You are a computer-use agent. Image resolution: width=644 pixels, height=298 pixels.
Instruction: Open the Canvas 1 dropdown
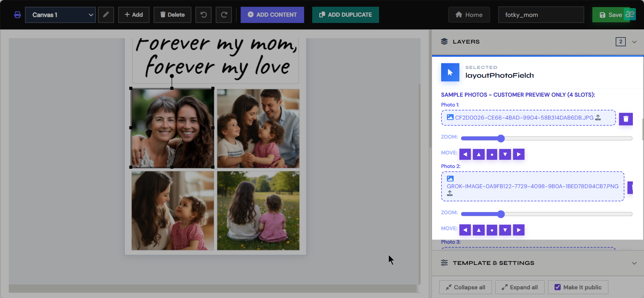coord(60,15)
